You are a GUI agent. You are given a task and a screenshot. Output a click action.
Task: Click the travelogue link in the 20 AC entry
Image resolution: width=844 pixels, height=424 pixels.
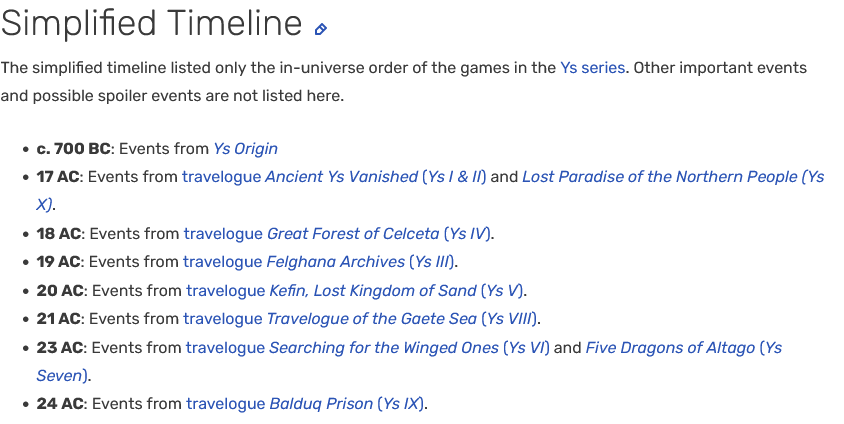click(226, 291)
